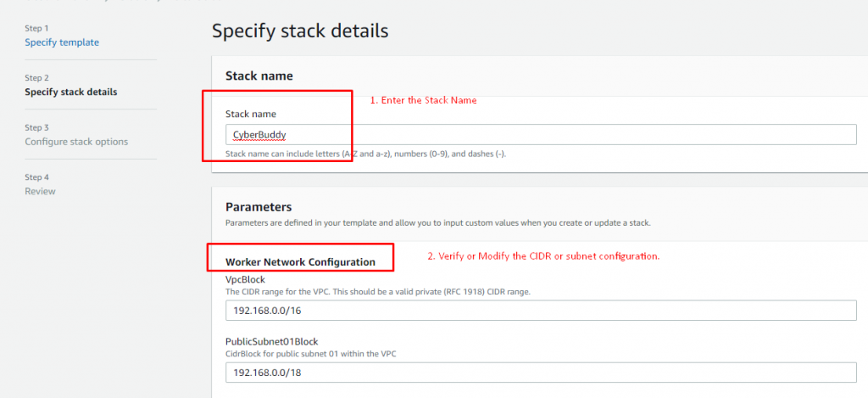Screen dimensions: 868x398
Task: Click the Specify stack details page heading
Action: 300,31
